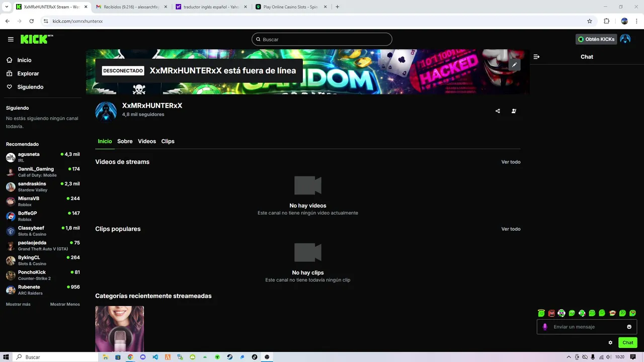Open the browser extensions puzzle icon

[606, 21]
